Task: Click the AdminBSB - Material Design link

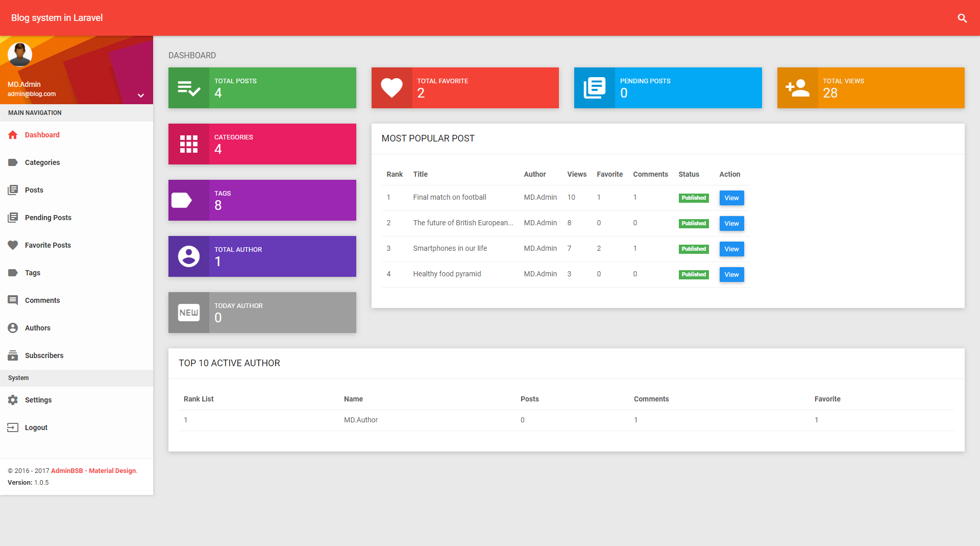Action: [x=93, y=471]
